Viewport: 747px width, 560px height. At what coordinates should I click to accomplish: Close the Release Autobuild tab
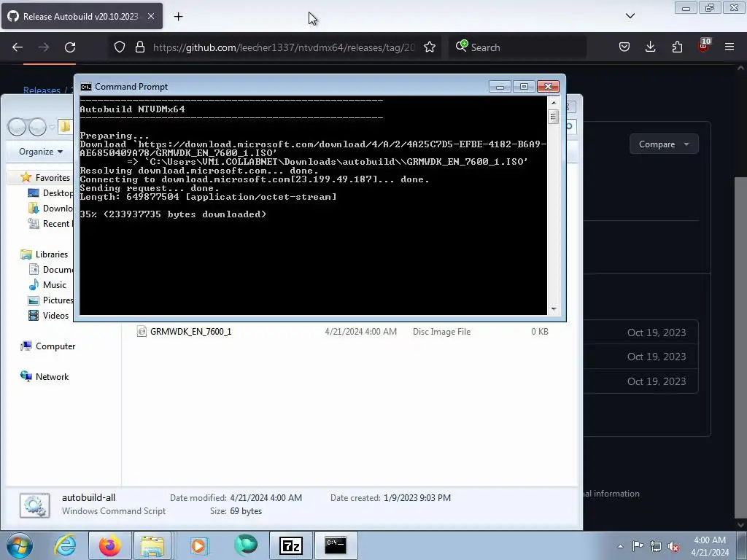pyautogui.click(x=150, y=16)
